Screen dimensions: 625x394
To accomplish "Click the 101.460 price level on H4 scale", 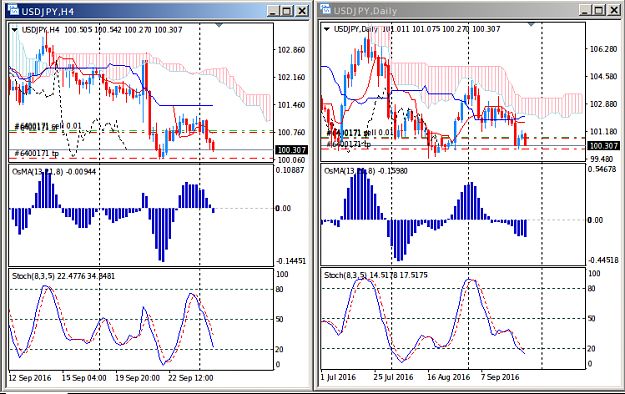I will [x=291, y=105].
